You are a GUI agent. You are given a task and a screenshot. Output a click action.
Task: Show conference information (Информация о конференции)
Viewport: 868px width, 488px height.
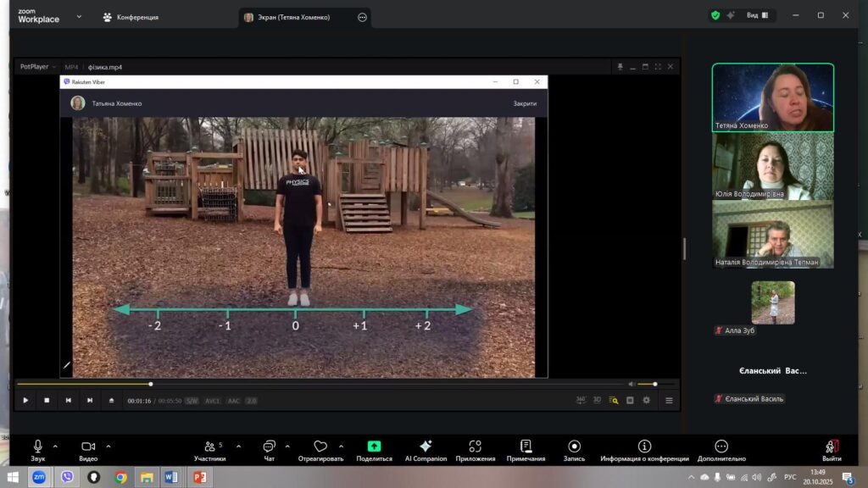click(644, 446)
